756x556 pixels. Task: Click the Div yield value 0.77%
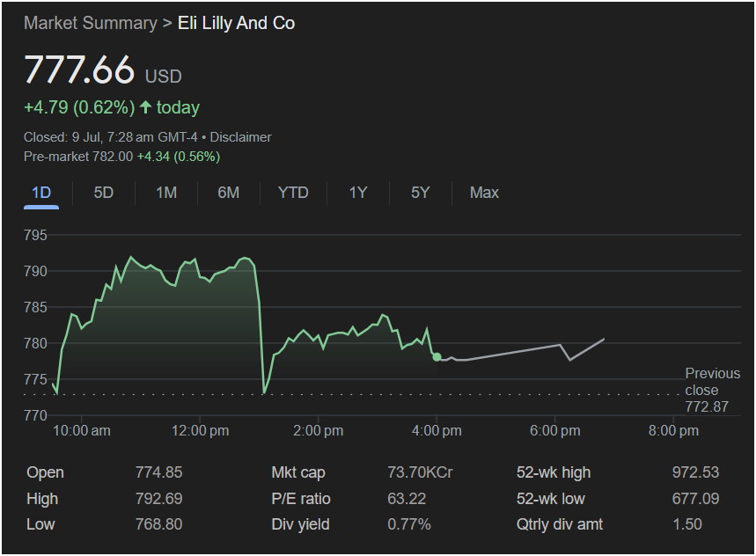[x=409, y=524]
